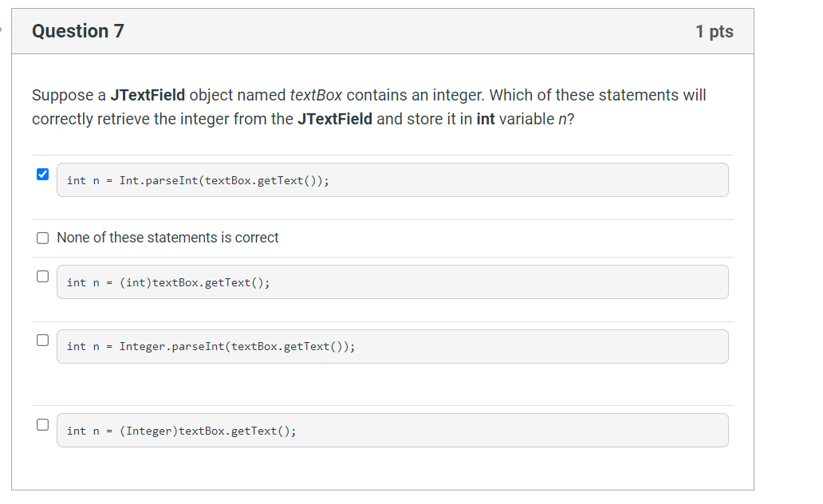Click the Int.parseInt code answer box
823x504 pixels.
[x=392, y=179]
